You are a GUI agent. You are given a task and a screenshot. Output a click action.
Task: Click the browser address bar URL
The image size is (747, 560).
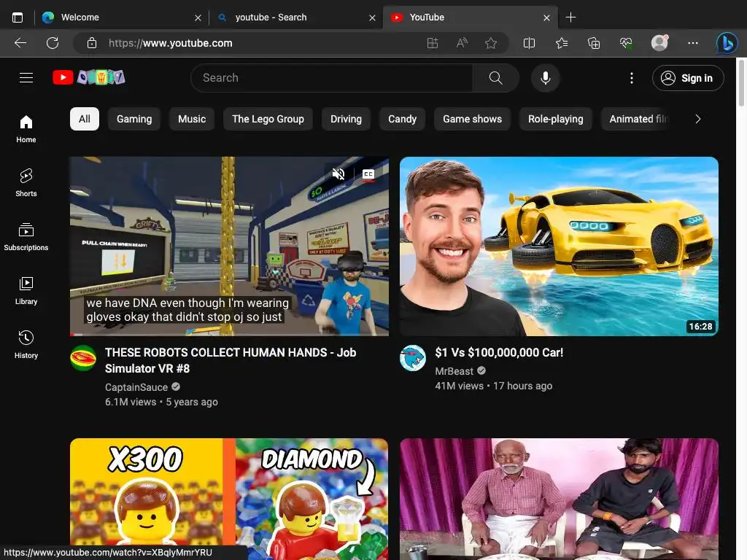[171, 43]
